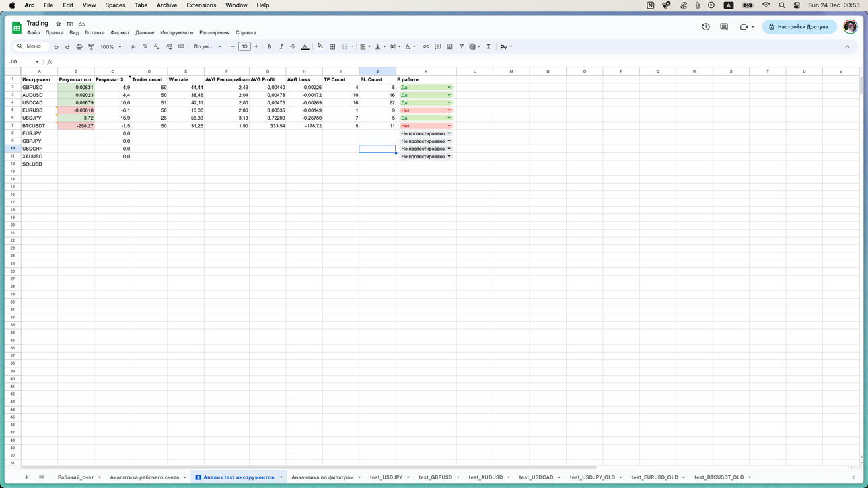The height and width of the screenshot is (488, 868).
Task: Open the text color picker
Action: (x=305, y=47)
